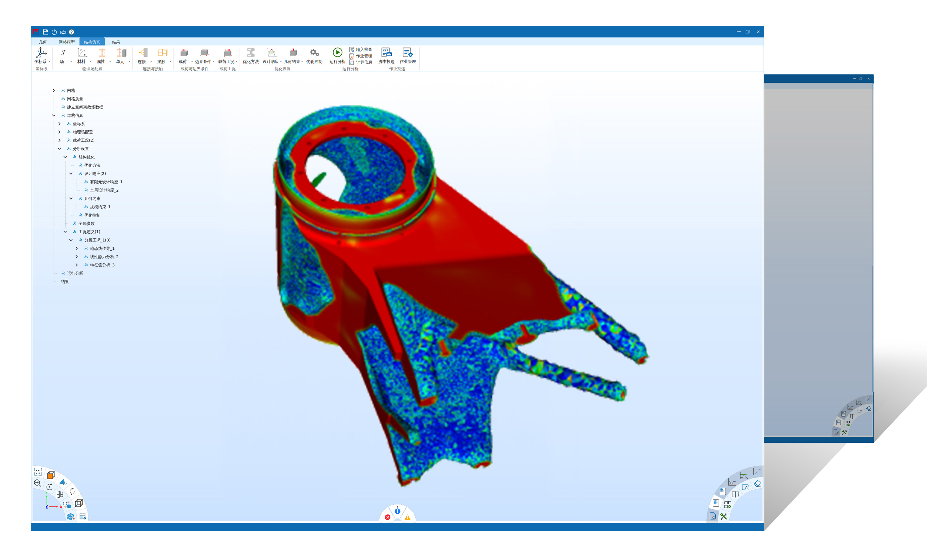Select 拔模约束_1 in the tree

click(100, 207)
